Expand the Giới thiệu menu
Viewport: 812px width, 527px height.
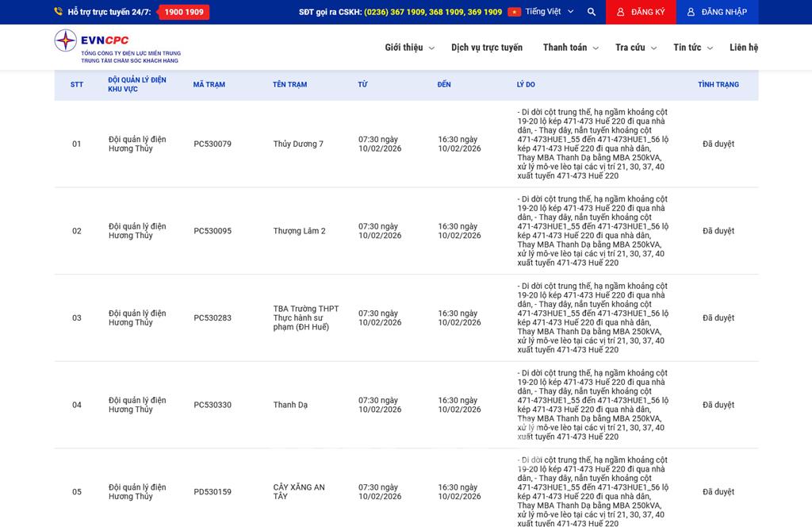click(409, 48)
